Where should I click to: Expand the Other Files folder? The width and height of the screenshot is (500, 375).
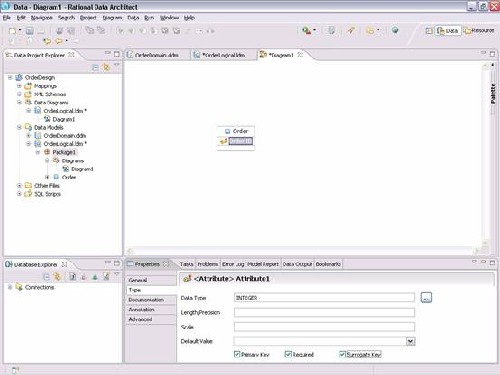[19, 185]
